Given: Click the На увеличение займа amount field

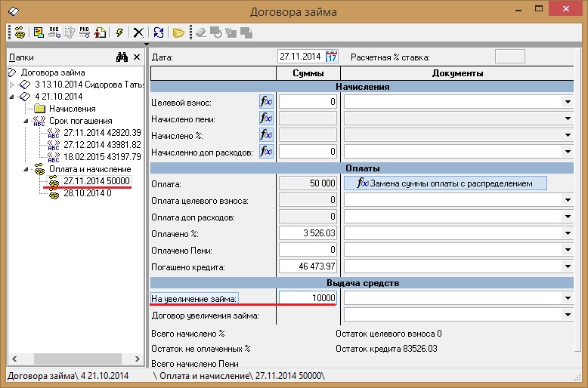Looking at the screenshot, I should 308,298.
